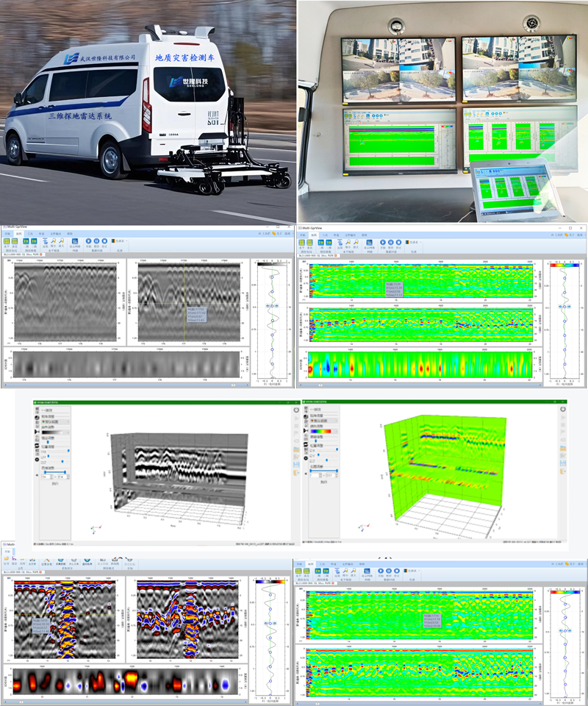
Task: Click Pause icon in top-left grayscale radar window
Action: click(98, 240)
